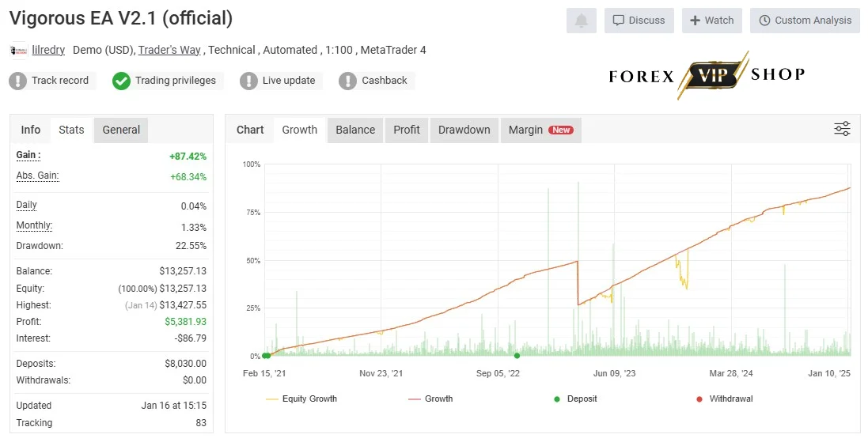Select the Growth chart tab

[299, 130]
